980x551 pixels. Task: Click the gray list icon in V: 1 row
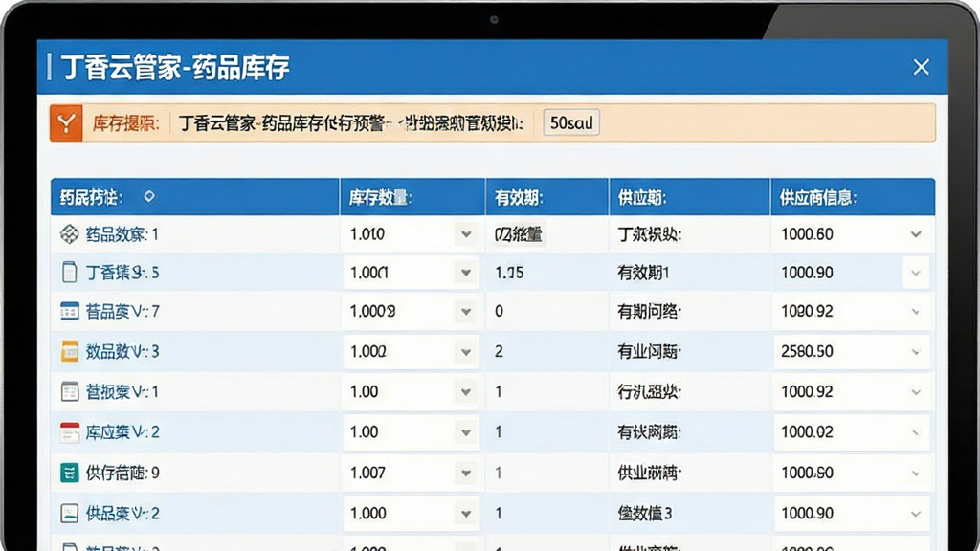[x=69, y=391]
